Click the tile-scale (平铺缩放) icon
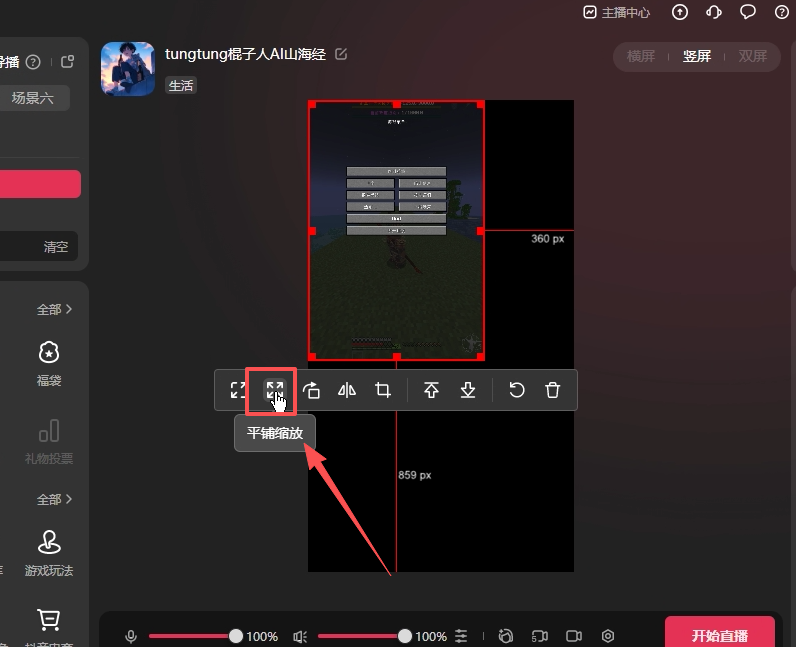The height and width of the screenshot is (647, 796). pyautogui.click(x=274, y=390)
